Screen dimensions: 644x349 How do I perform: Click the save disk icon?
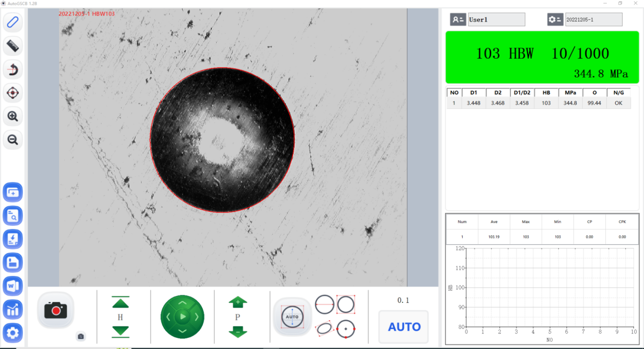13,263
